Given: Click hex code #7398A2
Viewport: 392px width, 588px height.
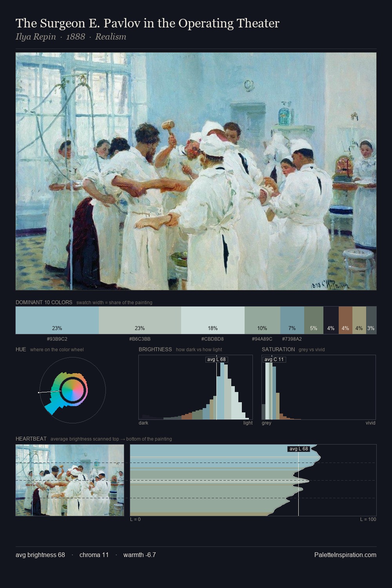Looking at the screenshot, I should [292, 339].
